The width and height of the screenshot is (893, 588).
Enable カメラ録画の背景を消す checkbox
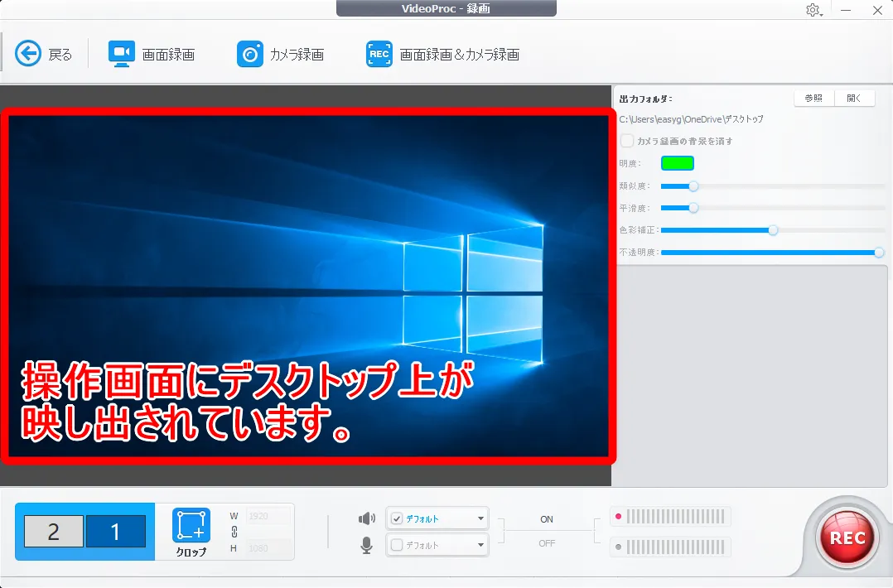[627, 141]
